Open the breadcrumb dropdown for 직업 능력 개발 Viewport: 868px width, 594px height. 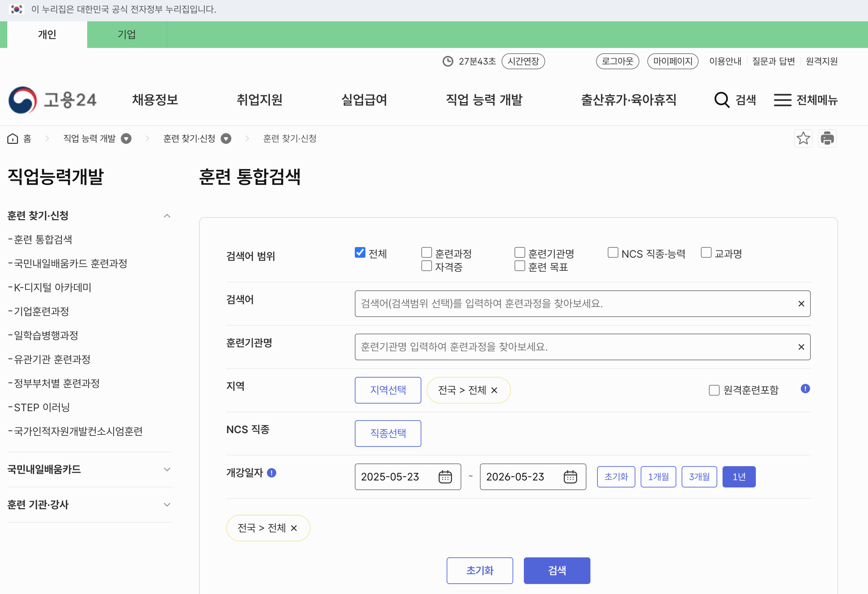click(126, 138)
